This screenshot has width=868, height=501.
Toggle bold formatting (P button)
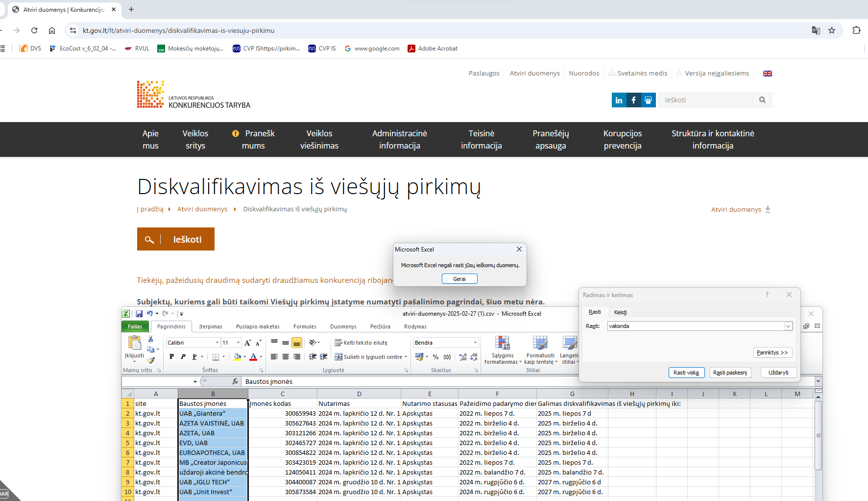pyautogui.click(x=171, y=357)
